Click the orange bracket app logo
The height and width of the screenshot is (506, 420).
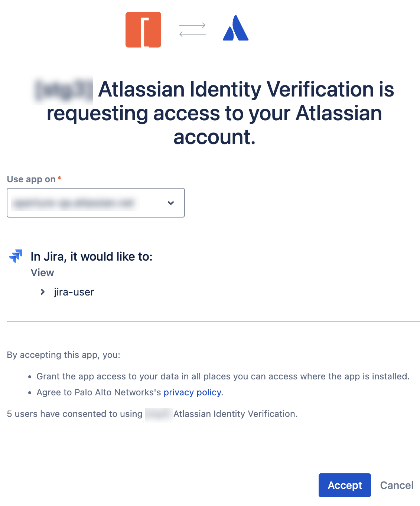143,30
